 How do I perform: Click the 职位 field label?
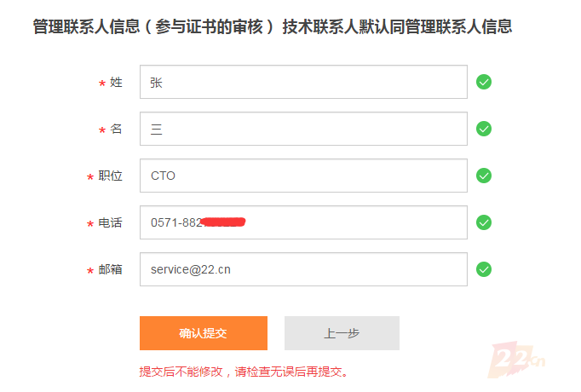(110, 176)
